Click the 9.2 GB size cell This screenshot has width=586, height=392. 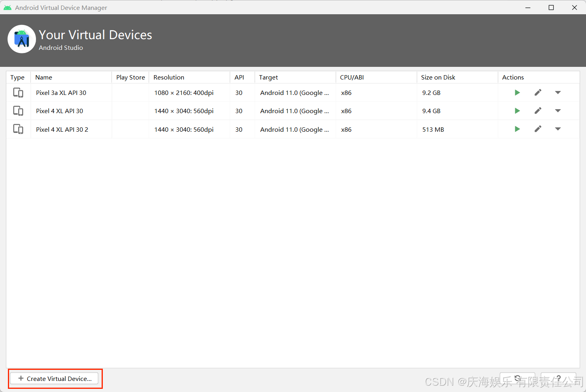pos(457,93)
